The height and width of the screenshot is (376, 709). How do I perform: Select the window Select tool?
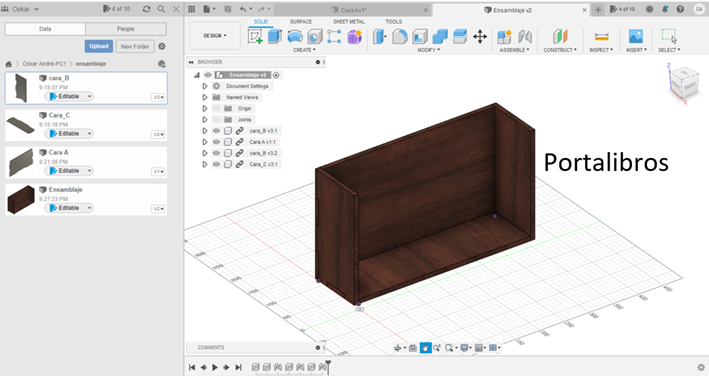669,36
